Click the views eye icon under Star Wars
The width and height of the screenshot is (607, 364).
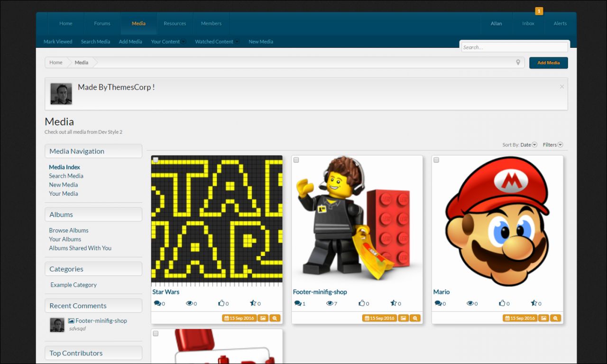[x=189, y=303]
